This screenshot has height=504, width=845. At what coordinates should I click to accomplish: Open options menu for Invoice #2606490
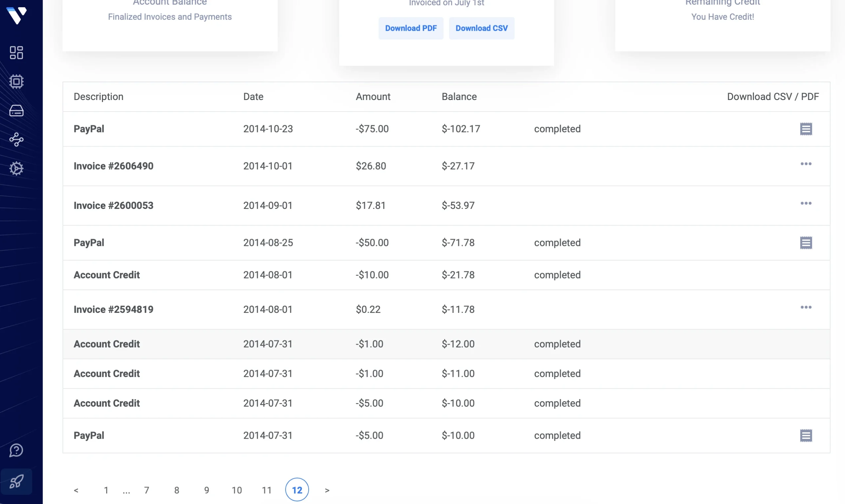tap(806, 164)
